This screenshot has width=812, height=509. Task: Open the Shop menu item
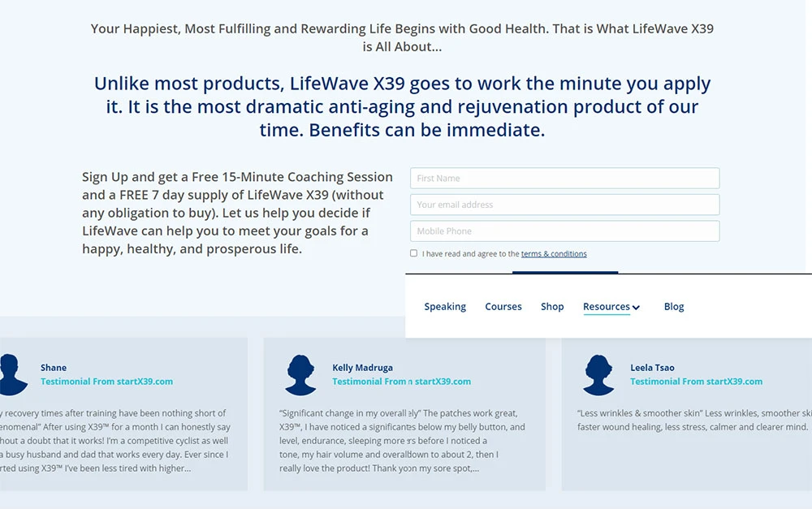tap(552, 307)
